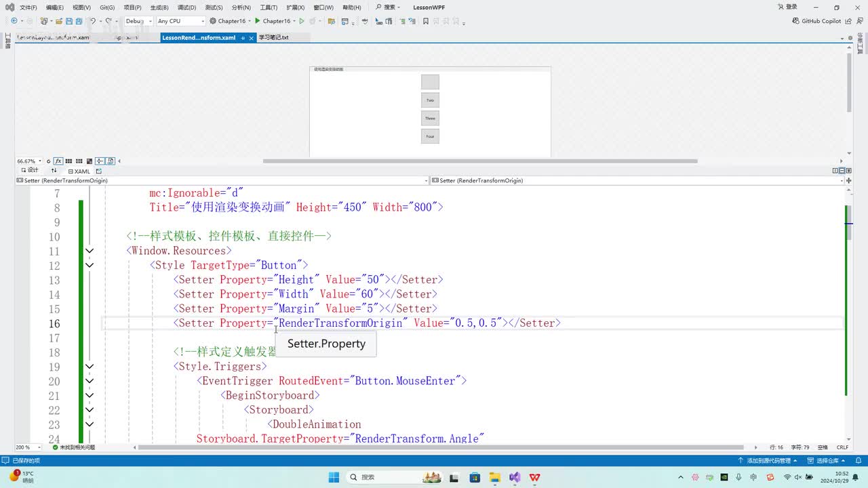
Task: Open GitHub Copilot panel
Action: tap(817, 21)
